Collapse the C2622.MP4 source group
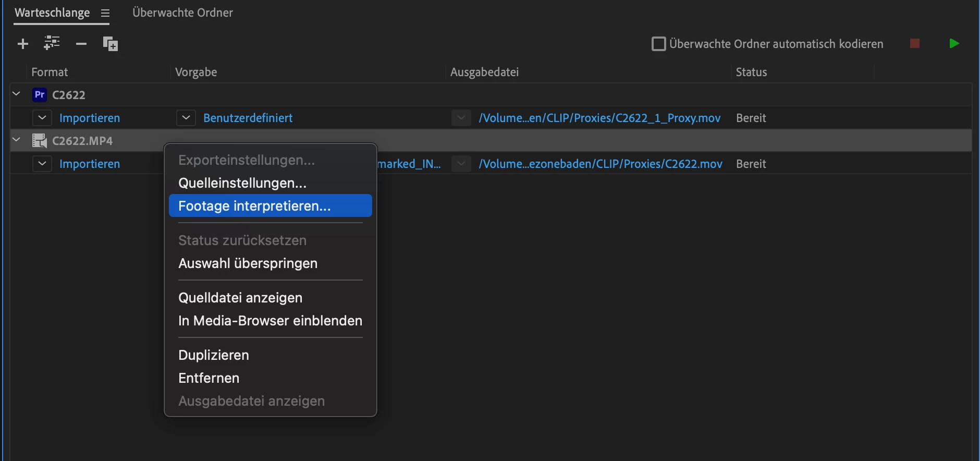Image resolution: width=980 pixels, height=461 pixels. 16,140
